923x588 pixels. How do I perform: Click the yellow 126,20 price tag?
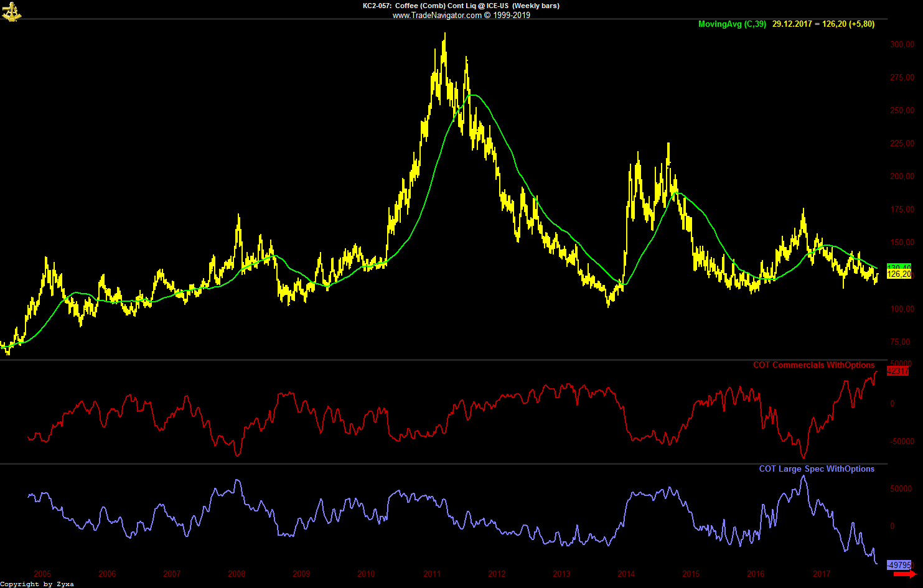point(899,274)
